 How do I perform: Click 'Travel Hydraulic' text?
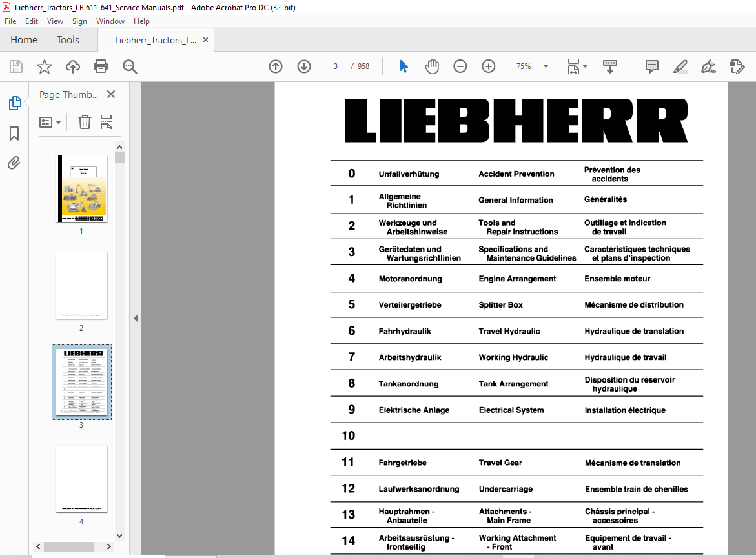tap(509, 331)
